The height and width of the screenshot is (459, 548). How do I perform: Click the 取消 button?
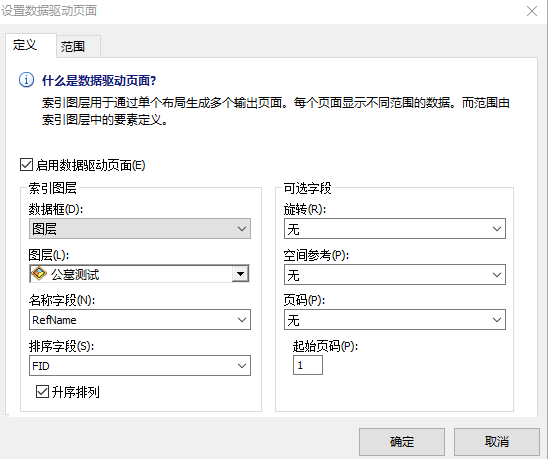tap(497, 442)
